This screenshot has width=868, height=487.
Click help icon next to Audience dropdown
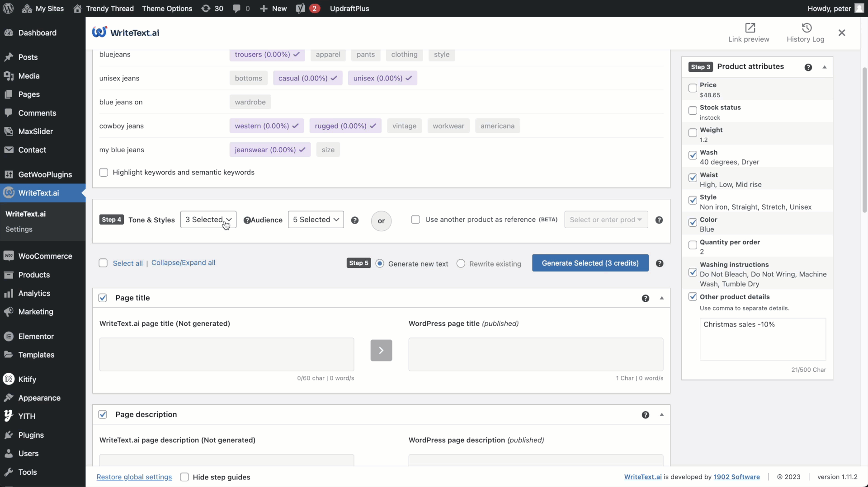tap(355, 220)
